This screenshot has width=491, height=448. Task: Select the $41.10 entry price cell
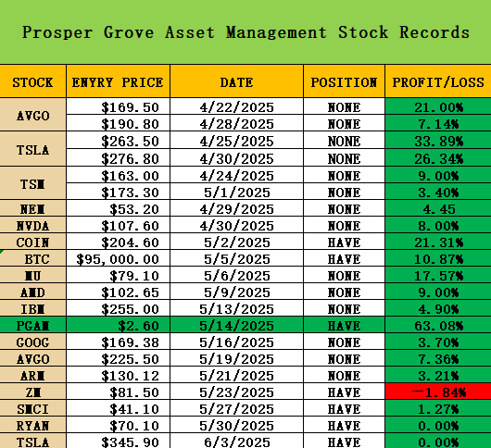click(x=118, y=408)
